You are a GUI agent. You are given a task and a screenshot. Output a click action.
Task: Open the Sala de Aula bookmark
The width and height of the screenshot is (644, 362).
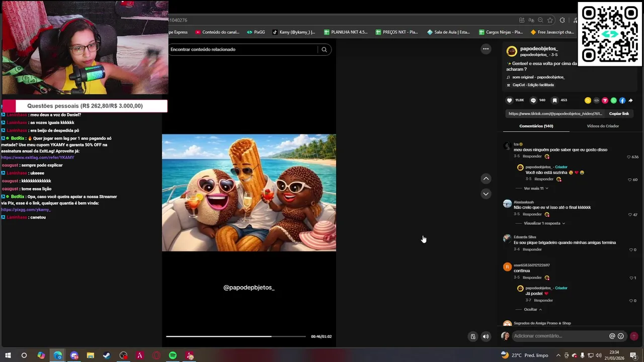pyautogui.click(x=448, y=32)
